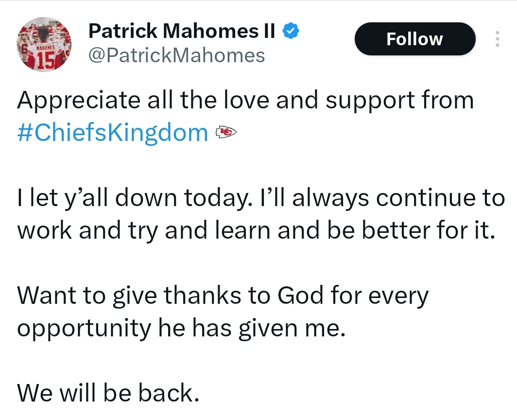Click the Chiefs arrowhead emoji
Screen dimensions: 517x420
[226, 132]
